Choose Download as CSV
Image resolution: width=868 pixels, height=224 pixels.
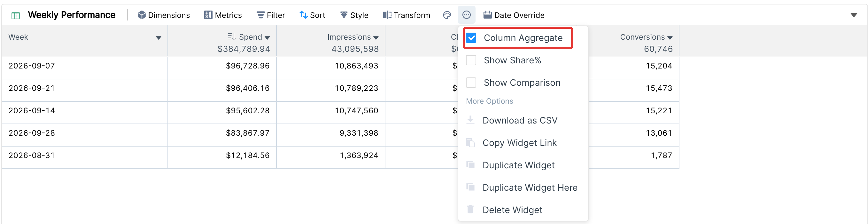tap(523, 120)
